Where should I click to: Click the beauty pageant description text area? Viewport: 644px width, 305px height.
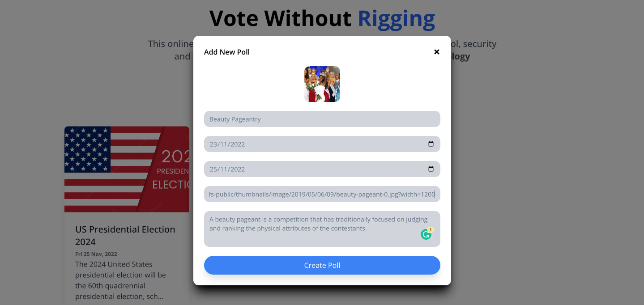pyautogui.click(x=313, y=229)
